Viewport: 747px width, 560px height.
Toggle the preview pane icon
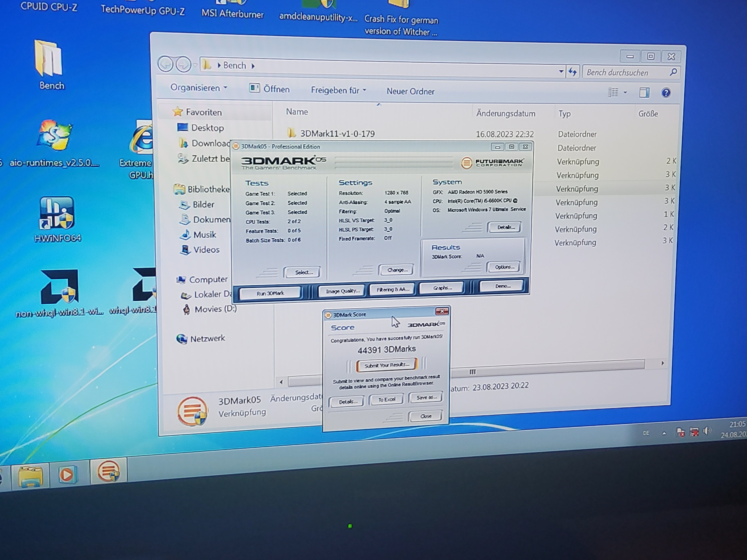point(644,93)
